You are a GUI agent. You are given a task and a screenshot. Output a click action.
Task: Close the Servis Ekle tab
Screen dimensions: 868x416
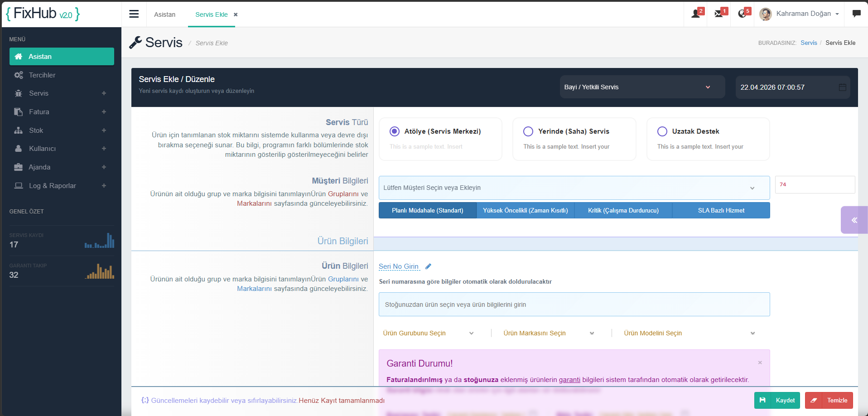click(236, 15)
